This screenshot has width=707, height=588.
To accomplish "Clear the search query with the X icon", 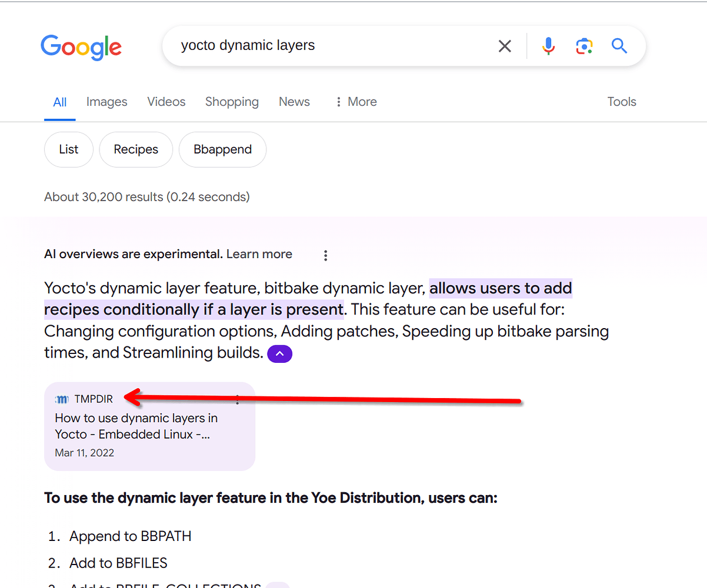I will coord(505,46).
